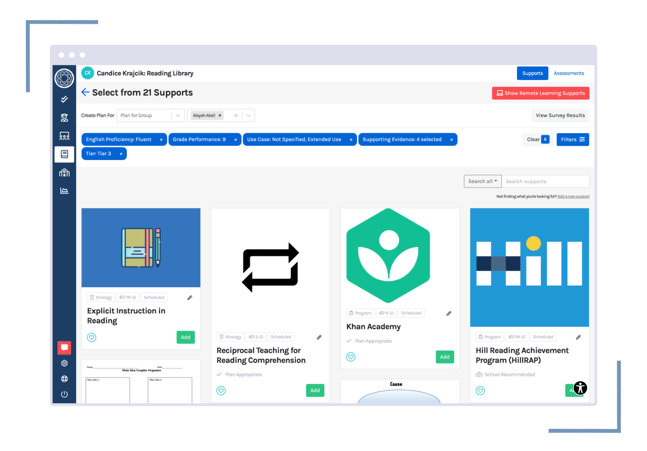Open the Search all dropdown

click(x=482, y=181)
